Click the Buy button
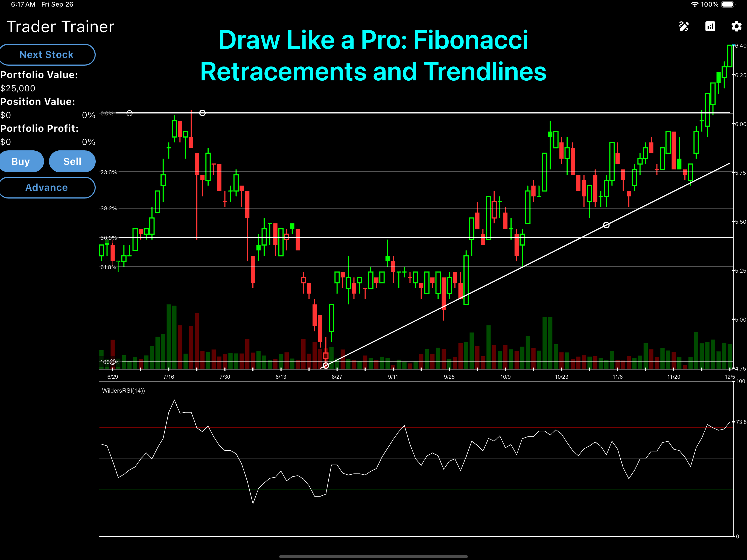Image resolution: width=747 pixels, height=560 pixels. 21,161
